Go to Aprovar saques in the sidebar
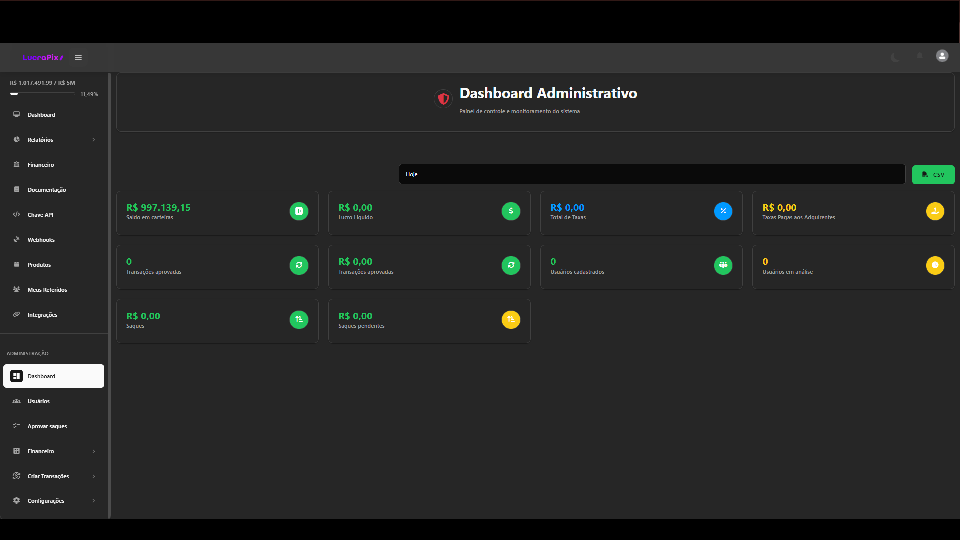 click(x=46, y=426)
